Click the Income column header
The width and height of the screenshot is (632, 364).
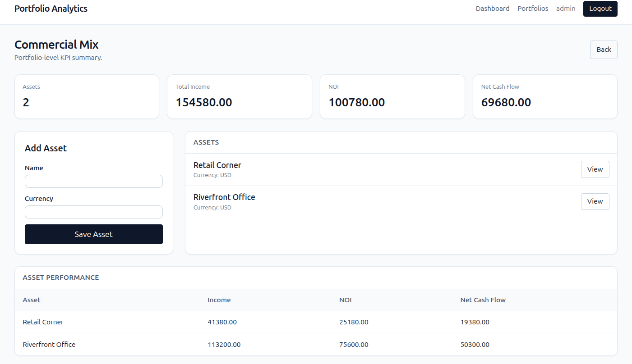(x=219, y=300)
